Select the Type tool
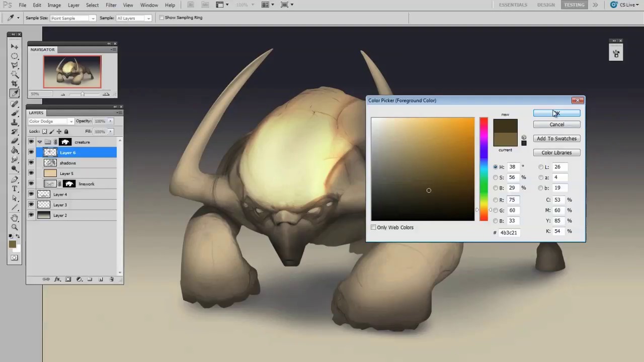The image size is (644, 362). point(15,189)
